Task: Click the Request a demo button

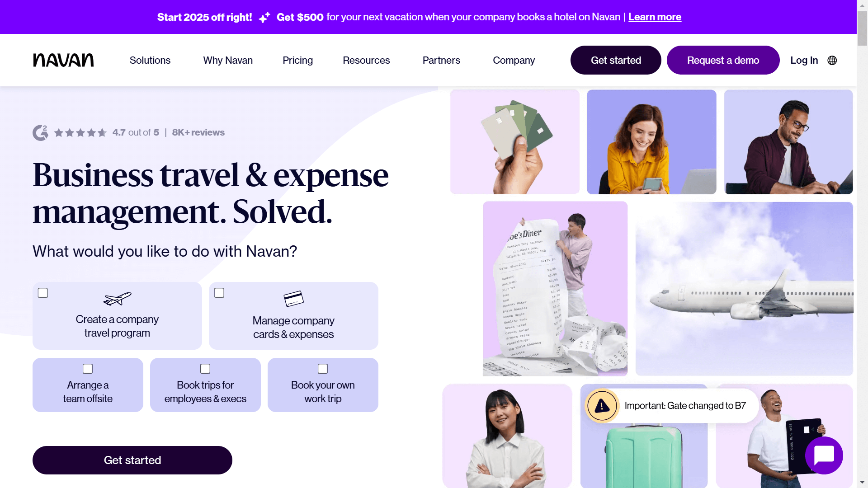Action: click(723, 60)
